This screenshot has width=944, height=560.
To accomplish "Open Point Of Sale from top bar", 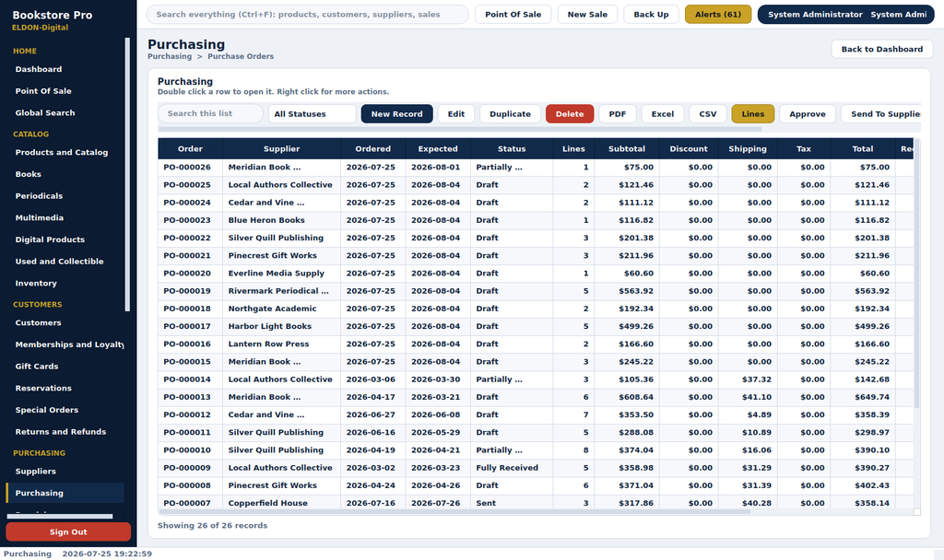I will 513,15.
